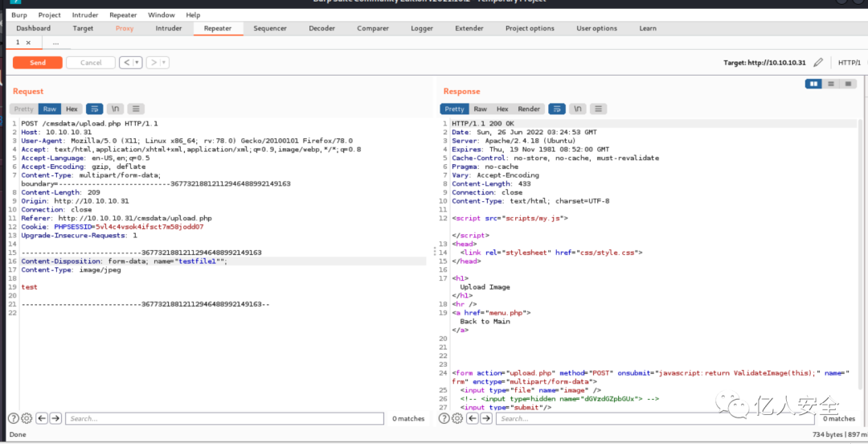Select Pretty view in Response pane

click(x=454, y=109)
